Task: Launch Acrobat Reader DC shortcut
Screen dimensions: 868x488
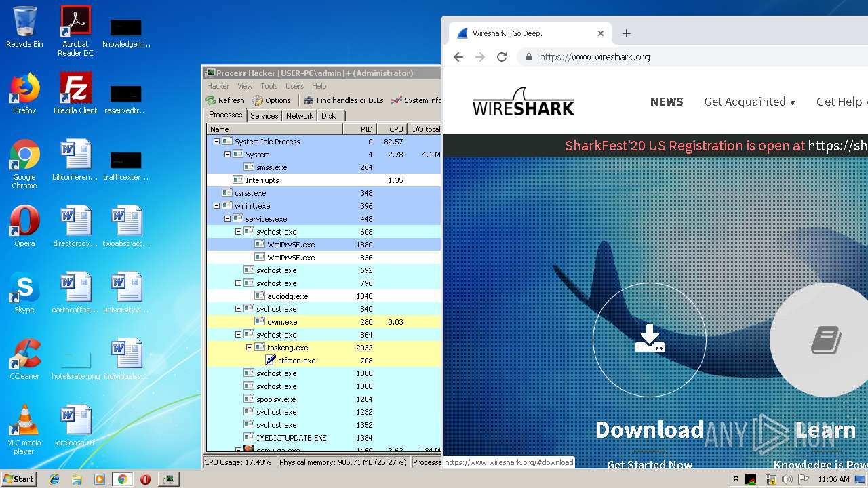Action: click(75, 31)
